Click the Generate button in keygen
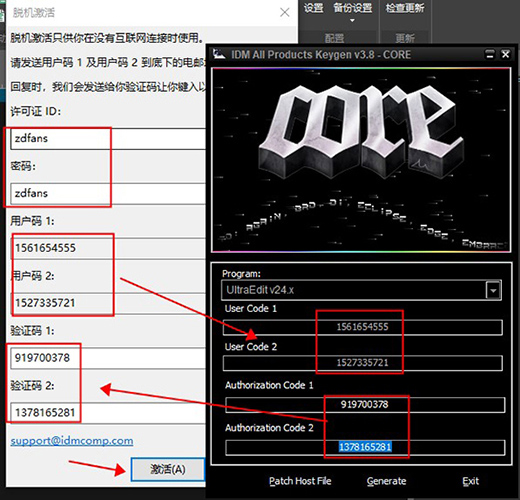Image resolution: width=520 pixels, height=500 pixels. click(386, 481)
